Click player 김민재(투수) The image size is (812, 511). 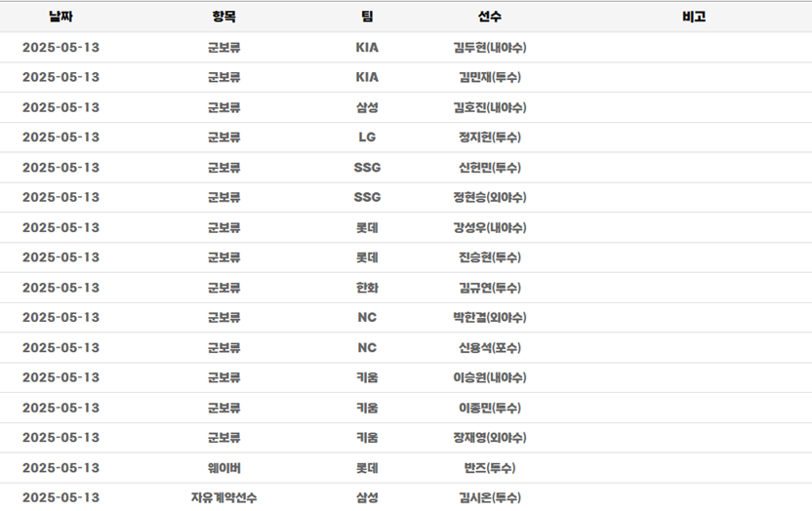(x=490, y=77)
